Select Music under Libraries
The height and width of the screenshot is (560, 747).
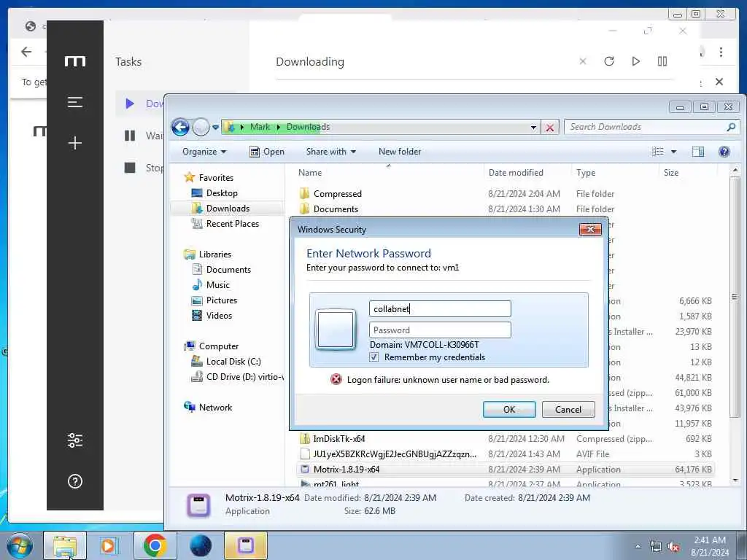click(217, 285)
